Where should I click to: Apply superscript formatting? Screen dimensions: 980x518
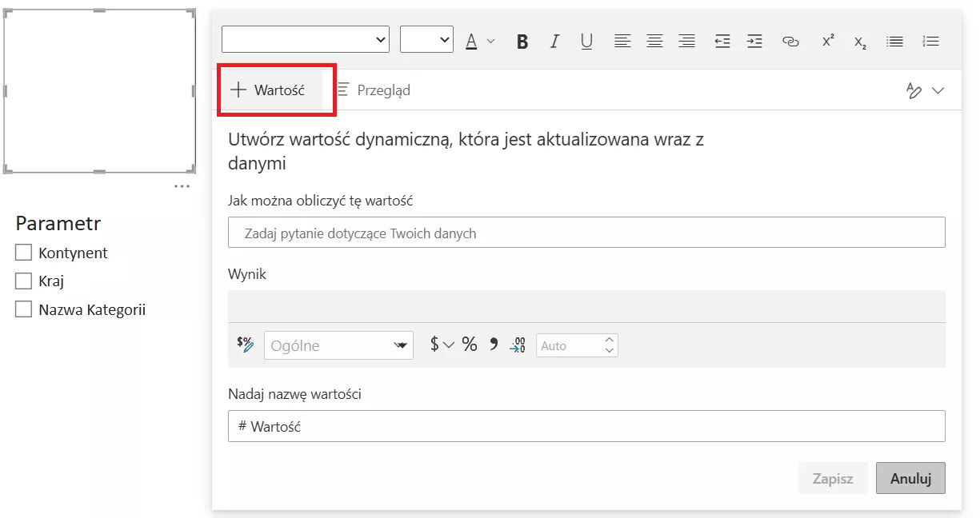[828, 42]
